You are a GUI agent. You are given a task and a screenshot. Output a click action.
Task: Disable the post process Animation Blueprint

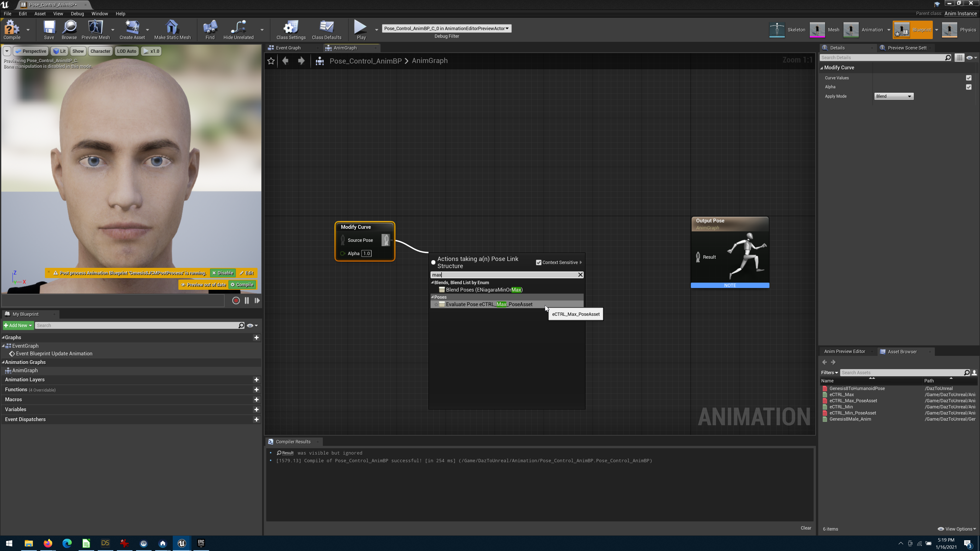[x=223, y=273]
